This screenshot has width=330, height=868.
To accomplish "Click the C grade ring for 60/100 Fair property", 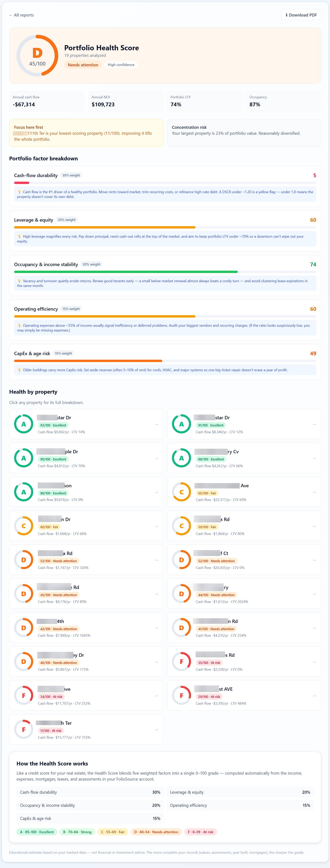I will coord(24,526).
